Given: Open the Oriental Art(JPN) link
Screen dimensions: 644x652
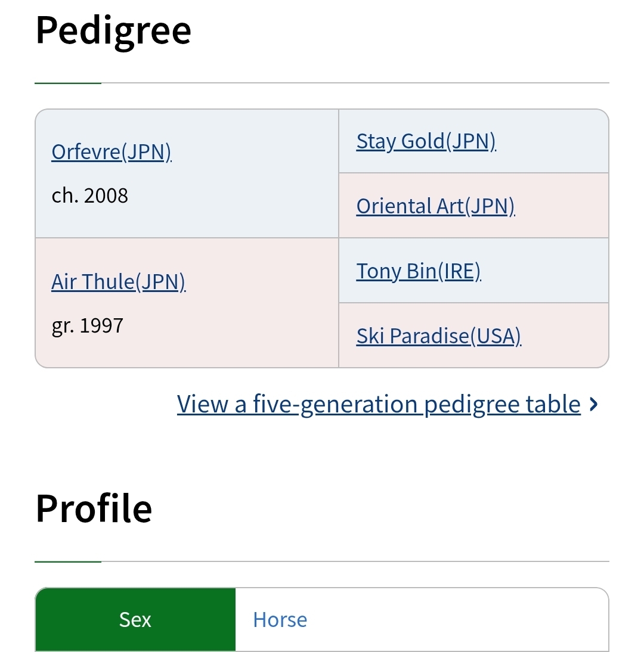Looking at the screenshot, I should (x=435, y=206).
